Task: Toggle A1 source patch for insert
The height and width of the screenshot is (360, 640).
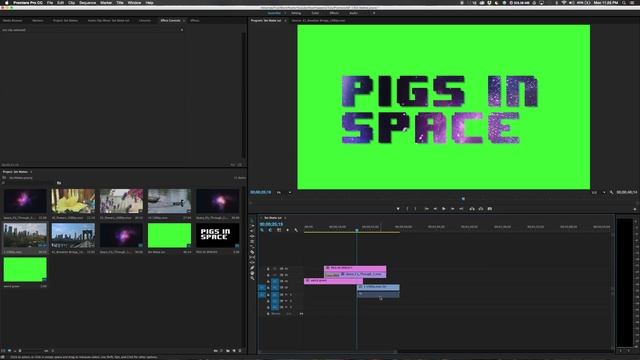Action: click(x=262, y=294)
